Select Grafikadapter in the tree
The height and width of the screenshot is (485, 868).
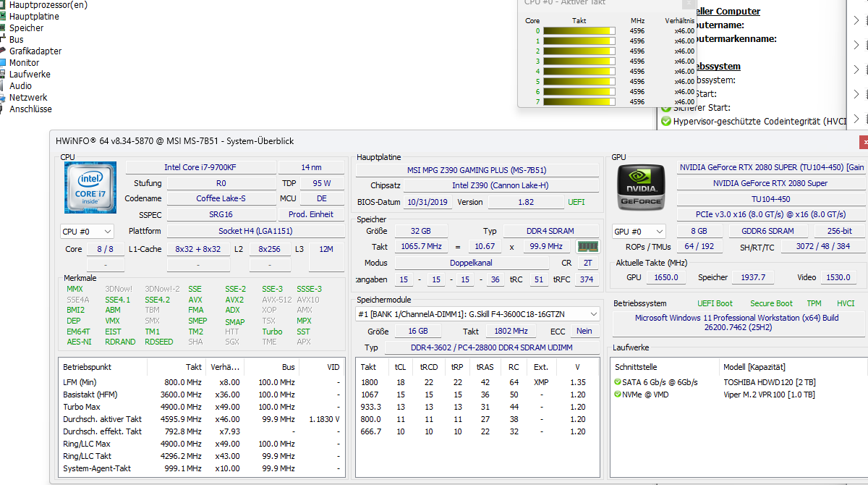(35, 51)
